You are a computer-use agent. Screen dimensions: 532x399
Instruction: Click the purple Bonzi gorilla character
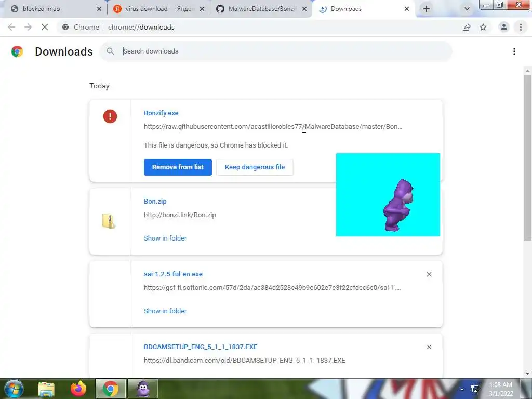click(x=399, y=205)
